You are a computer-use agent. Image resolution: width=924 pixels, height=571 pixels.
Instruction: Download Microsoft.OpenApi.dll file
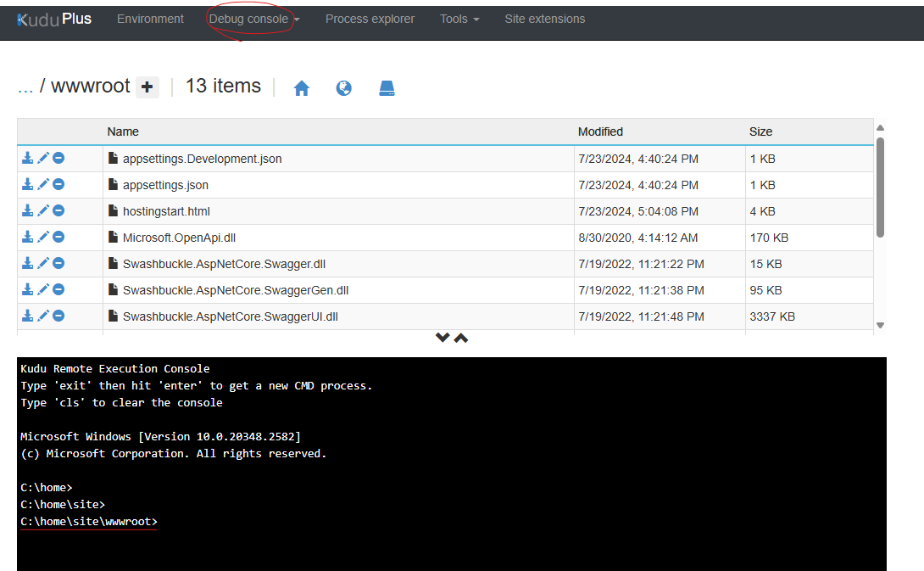click(28, 237)
